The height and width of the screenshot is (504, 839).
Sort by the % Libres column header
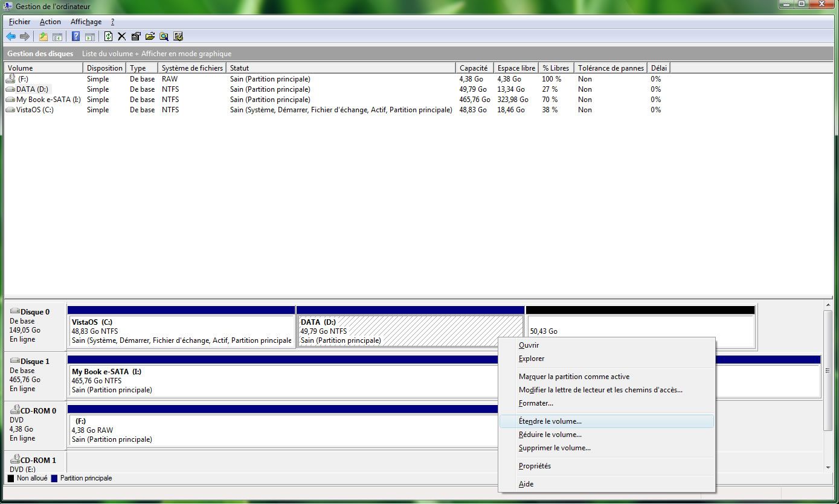(x=556, y=68)
